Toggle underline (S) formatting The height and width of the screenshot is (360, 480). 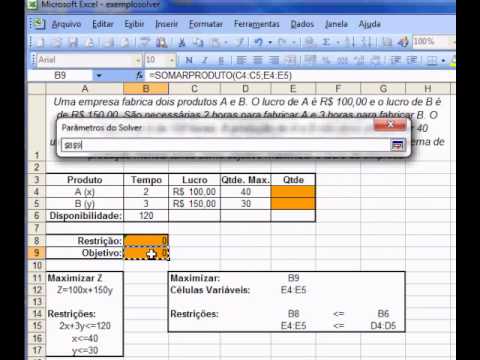221,60
